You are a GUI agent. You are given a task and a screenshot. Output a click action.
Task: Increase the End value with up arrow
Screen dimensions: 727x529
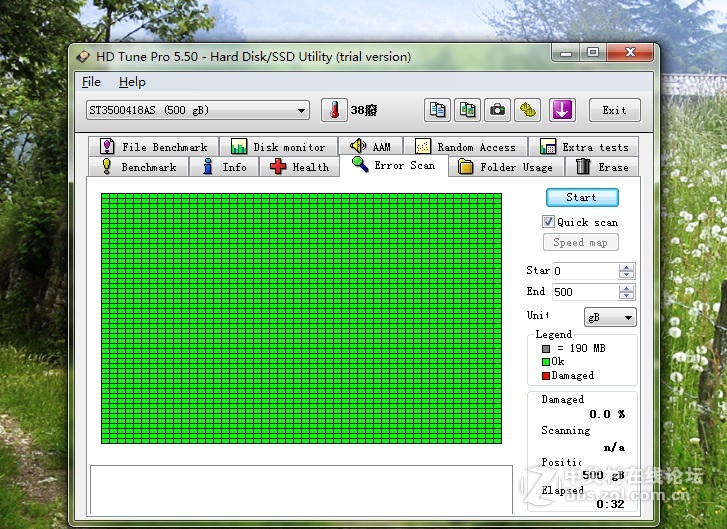coord(626,288)
